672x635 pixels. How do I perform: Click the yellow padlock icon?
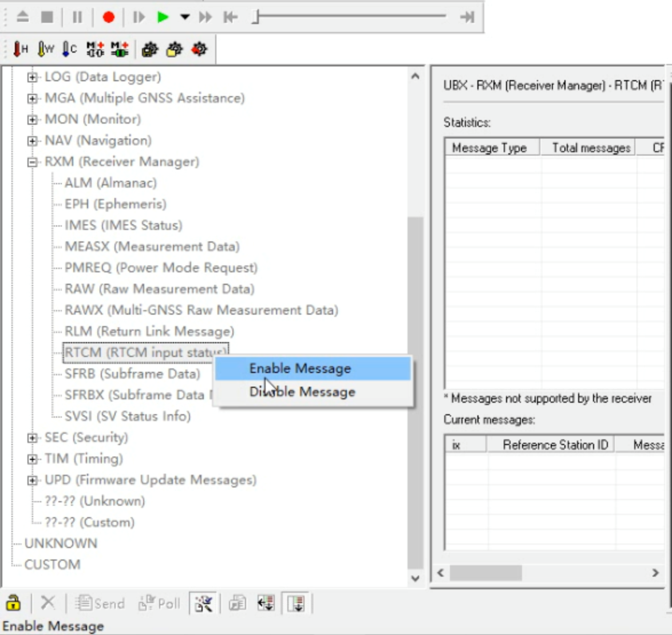tap(13, 603)
